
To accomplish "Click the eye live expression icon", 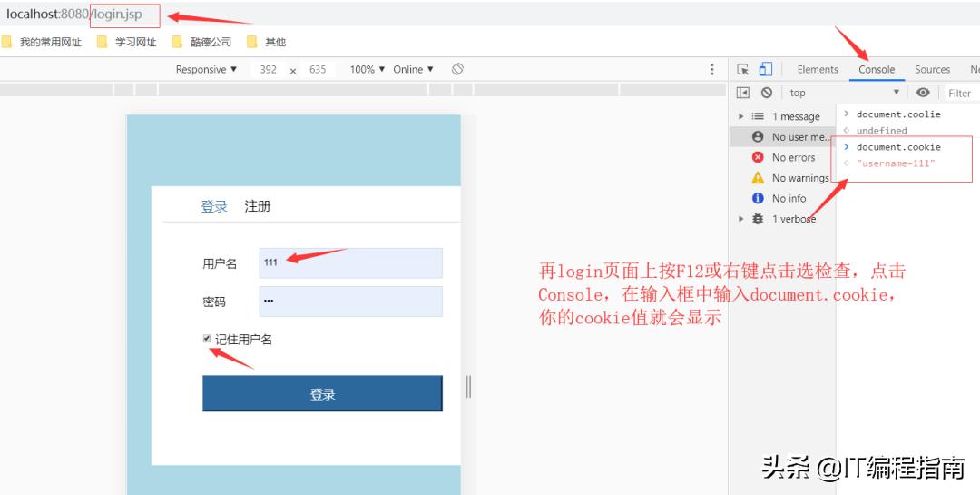I will click(923, 93).
